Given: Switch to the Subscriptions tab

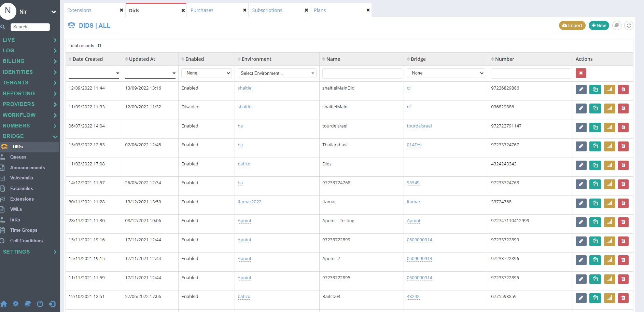Looking at the screenshot, I should pyautogui.click(x=267, y=10).
